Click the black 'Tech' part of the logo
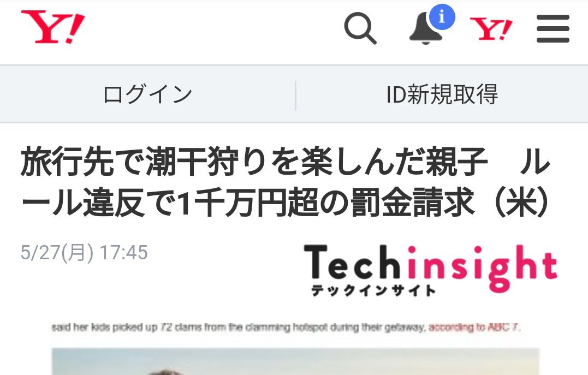This screenshot has height=375, width=588. (352, 263)
